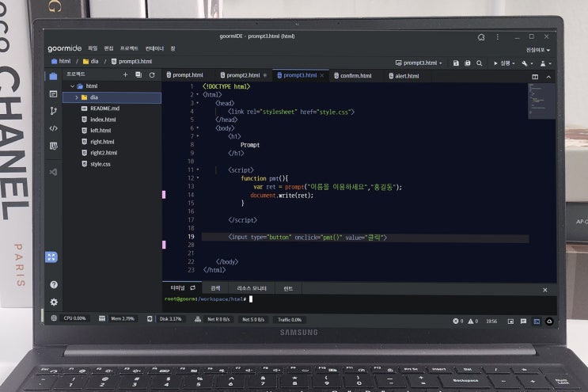Open right2.html in the project tree
Screen dimensions: 588x392
104,153
